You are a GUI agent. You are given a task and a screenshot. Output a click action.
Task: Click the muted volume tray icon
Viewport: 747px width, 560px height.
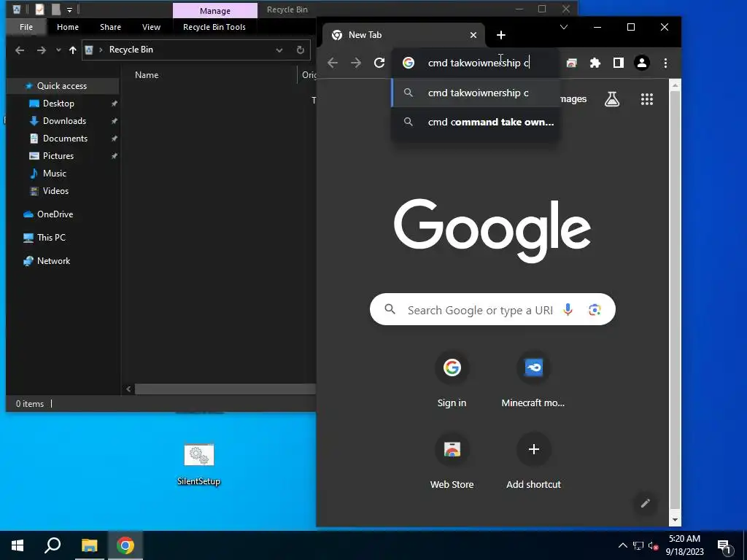tap(653, 545)
